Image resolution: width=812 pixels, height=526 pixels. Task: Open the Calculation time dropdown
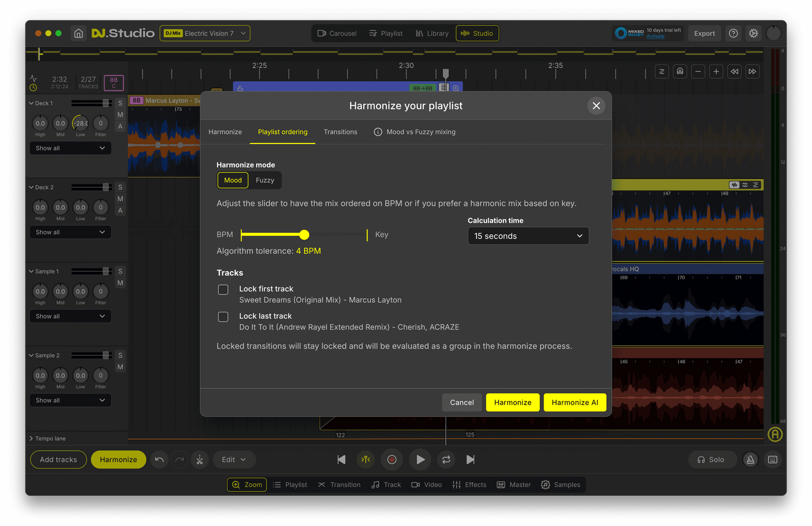coord(528,236)
